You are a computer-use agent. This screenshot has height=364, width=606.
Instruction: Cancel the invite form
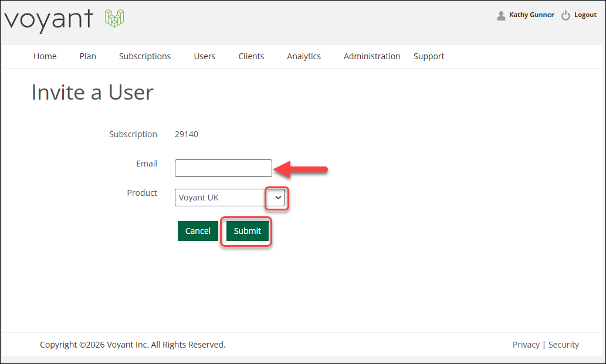coord(198,231)
